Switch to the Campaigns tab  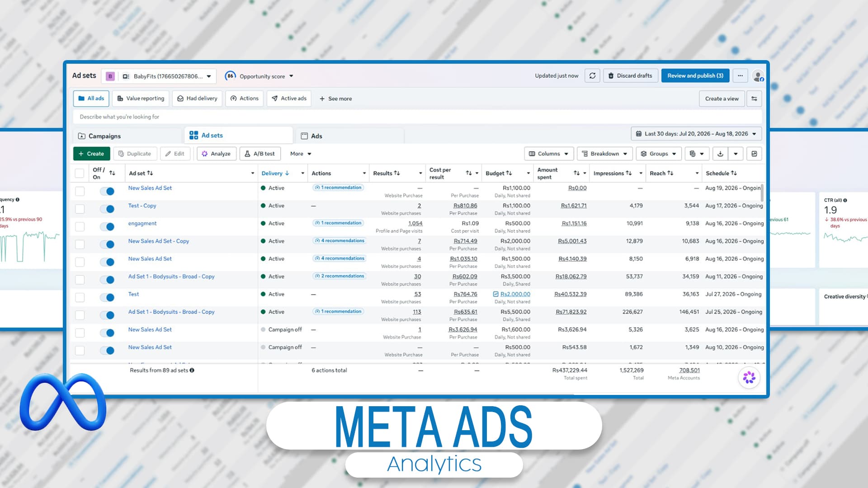point(127,136)
